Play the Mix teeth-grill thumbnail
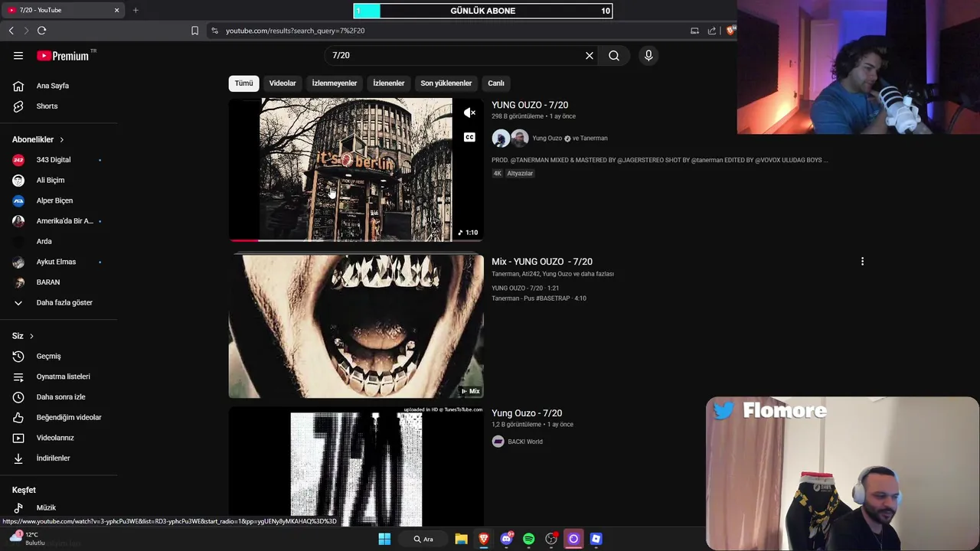980x551 pixels. click(x=356, y=326)
